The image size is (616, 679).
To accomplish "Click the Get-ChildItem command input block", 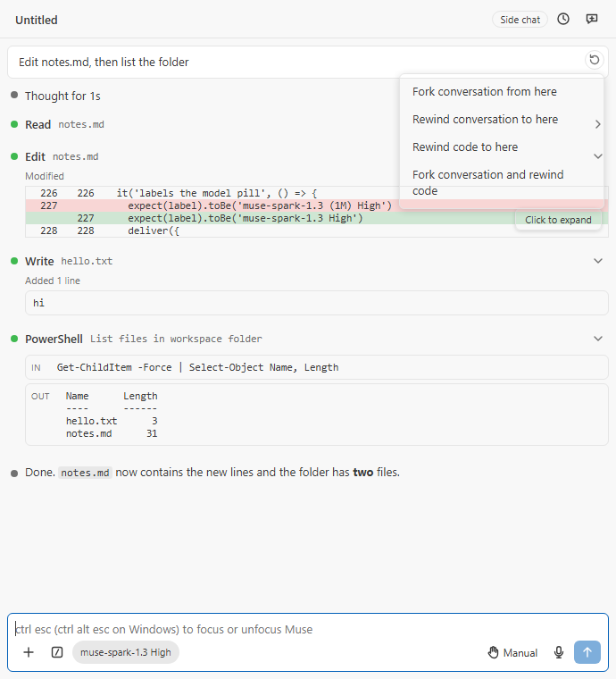I will click(317, 367).
